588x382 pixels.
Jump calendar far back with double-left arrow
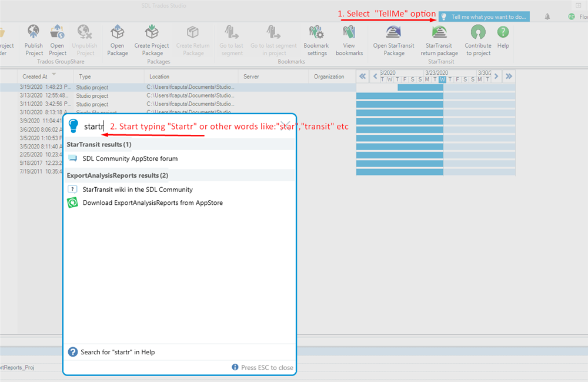[x=363, y=76]
